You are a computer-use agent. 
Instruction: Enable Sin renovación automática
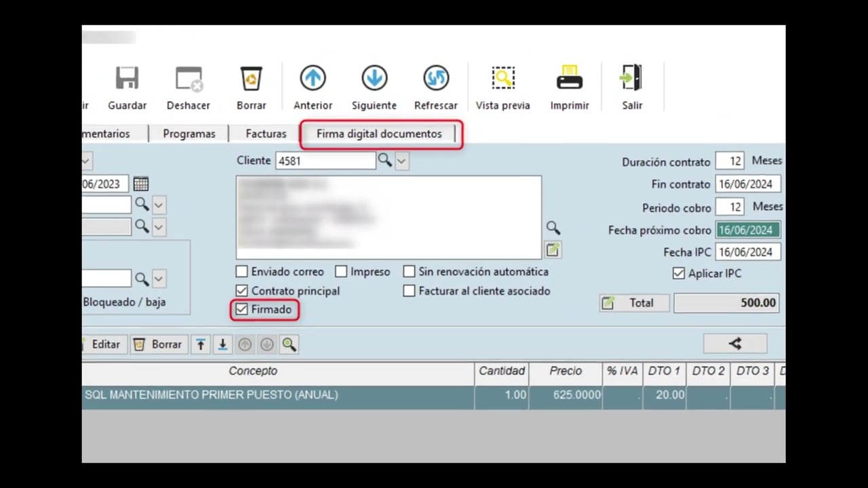pos(409,272)
